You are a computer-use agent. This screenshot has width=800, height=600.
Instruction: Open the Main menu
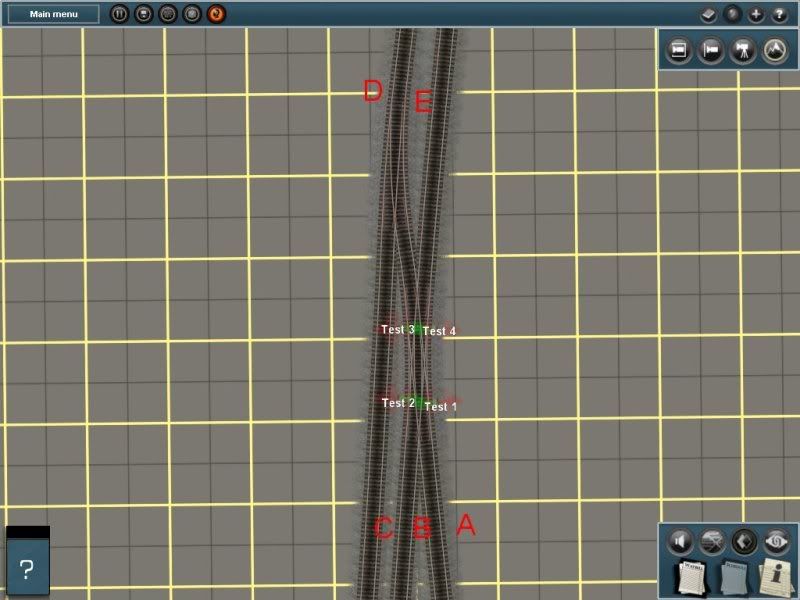tap(53, 13)
